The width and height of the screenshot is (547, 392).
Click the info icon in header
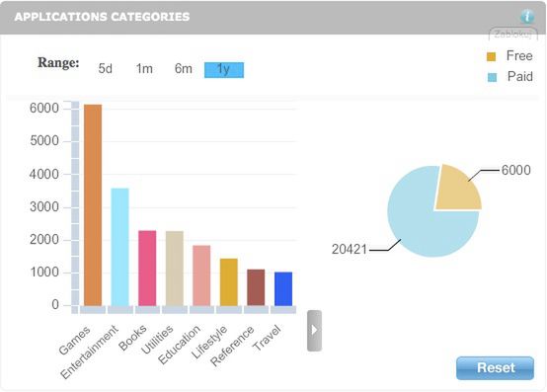pos(527,16)
